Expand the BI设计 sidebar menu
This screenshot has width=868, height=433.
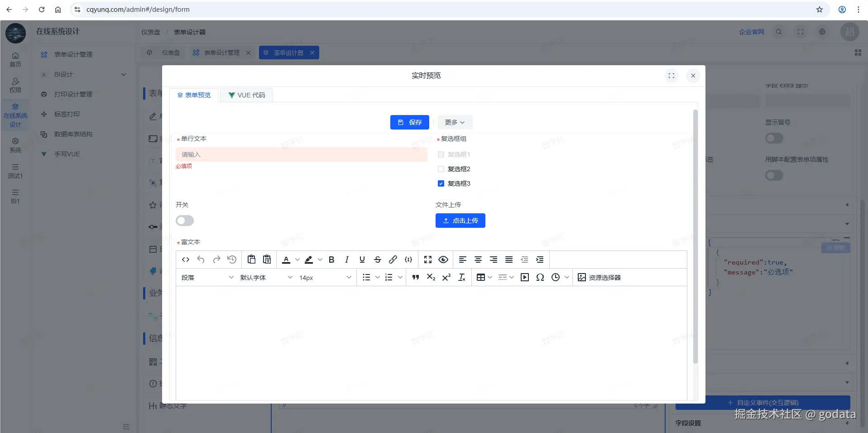[83, 74]
